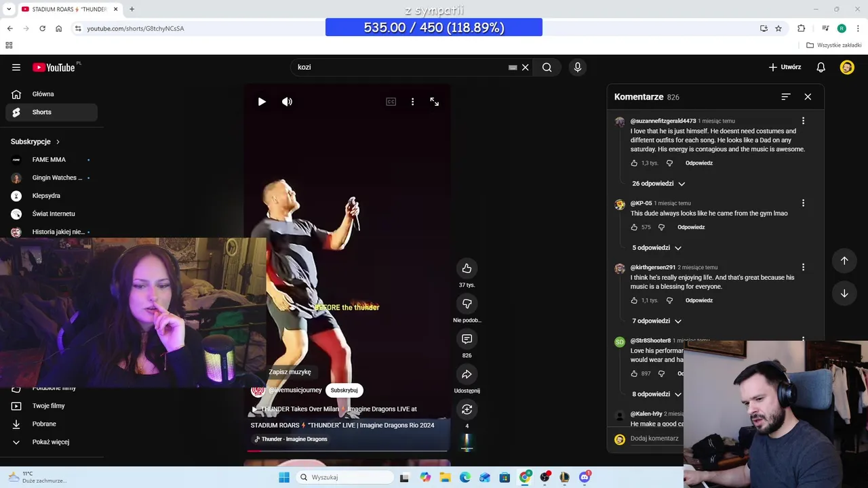Bookmark this page with star icon
868x488 pixels.
778,28
